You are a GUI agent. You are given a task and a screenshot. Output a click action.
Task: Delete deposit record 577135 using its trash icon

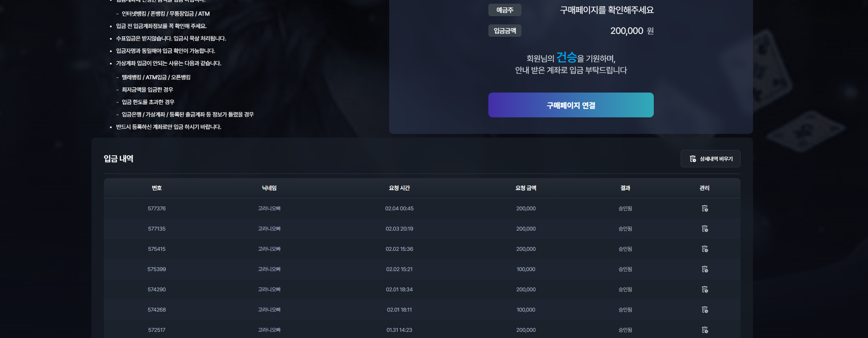705,229
